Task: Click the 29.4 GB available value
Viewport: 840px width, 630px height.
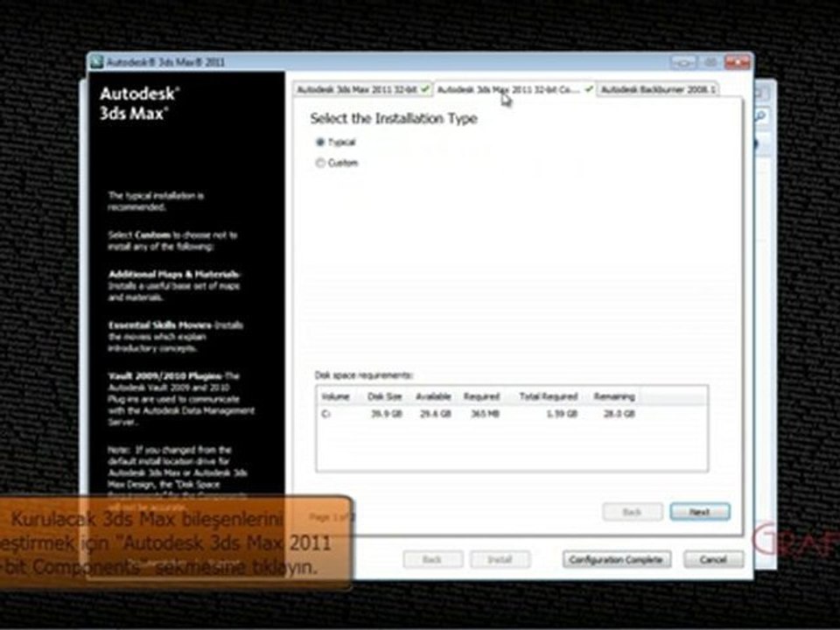Action: [436, 414]
